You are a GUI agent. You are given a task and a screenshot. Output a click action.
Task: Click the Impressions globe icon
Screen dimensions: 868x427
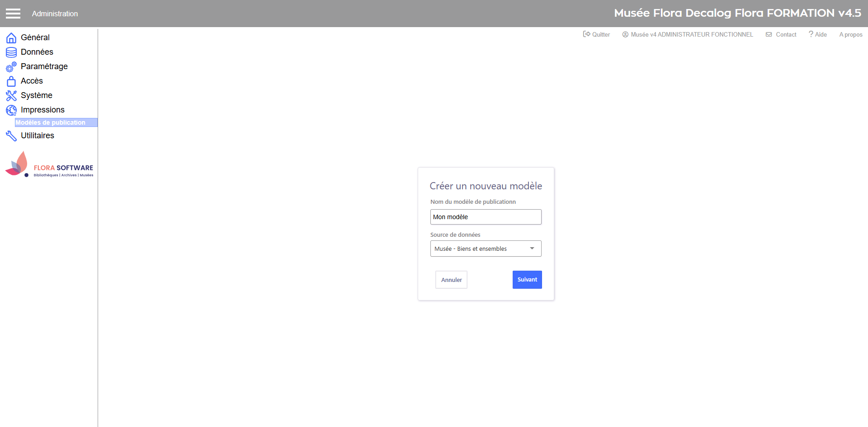[x=11, y=110]
